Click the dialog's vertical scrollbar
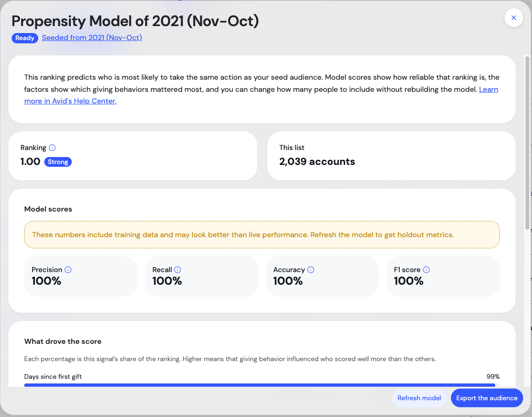 coord(527,143)
